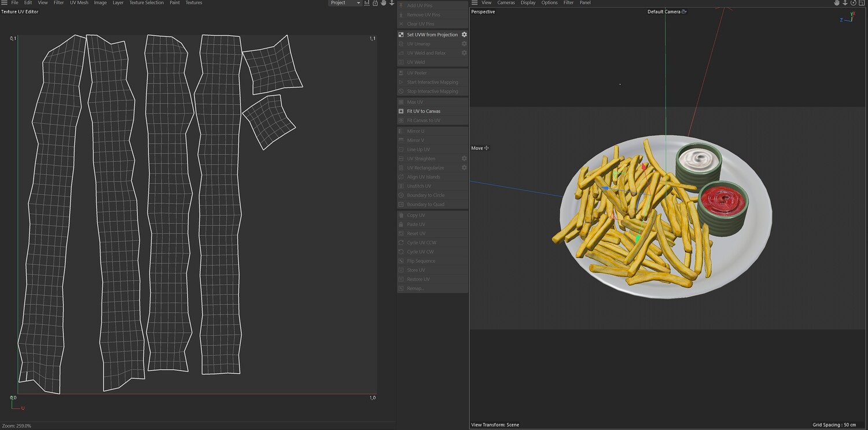Image resolution: width=868 pixels, height=430 pixels.
Task: Click the Clear UV Pins icon
Action: pyautogui.click(x=402, y=24)
